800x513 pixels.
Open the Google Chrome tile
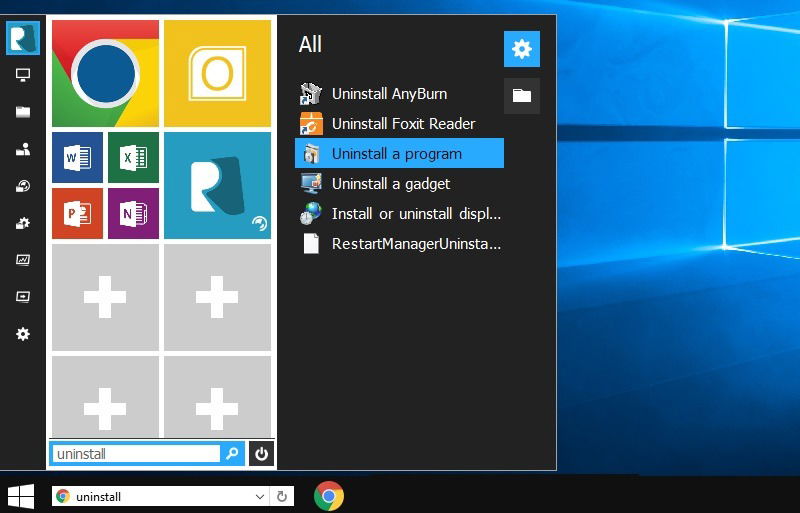pyautogui.click(x=105, y=74)
